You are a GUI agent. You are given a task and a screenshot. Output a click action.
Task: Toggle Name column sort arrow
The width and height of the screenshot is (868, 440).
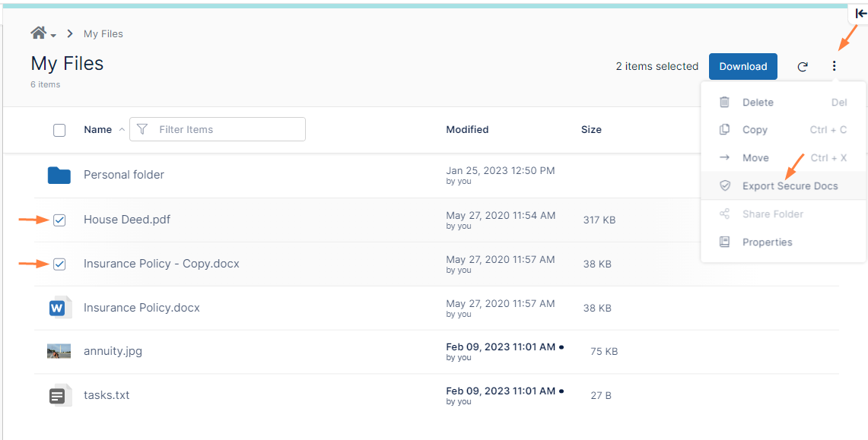(x=122, y=130)
